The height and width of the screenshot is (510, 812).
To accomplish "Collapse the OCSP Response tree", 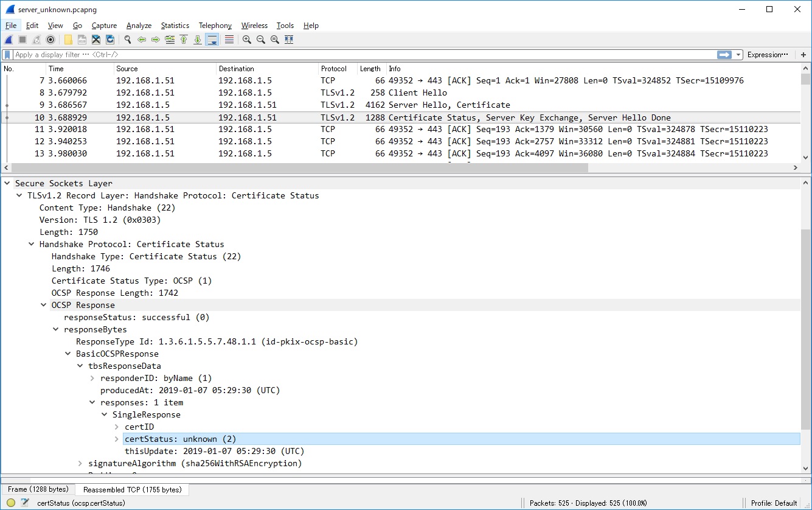I will (x=43, y=304).
